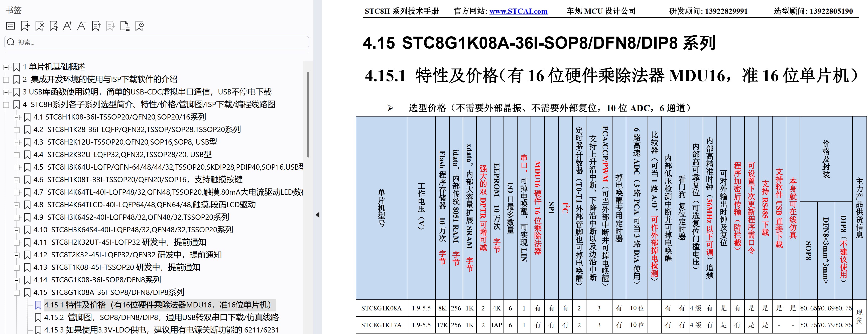Open bookmark 4.15.2 管脚图 SOP8/DFN8/DIP8
This screenshot has height=334, width=868.
tap(161, 317)
